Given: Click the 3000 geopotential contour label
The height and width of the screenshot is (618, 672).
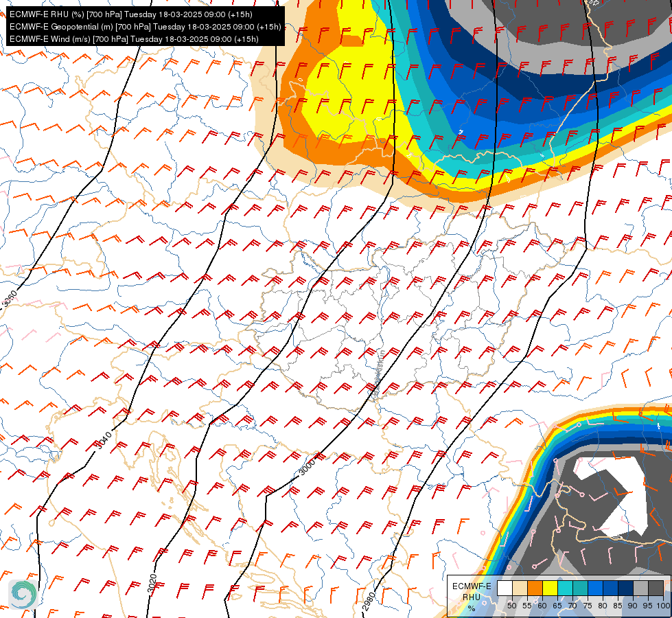Looking at the screenshot, I should (307, 467).
